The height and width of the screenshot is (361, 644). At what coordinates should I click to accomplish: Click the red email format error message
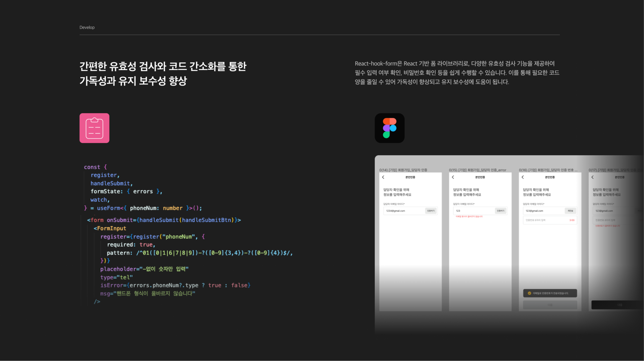click(x=469, y=217)
